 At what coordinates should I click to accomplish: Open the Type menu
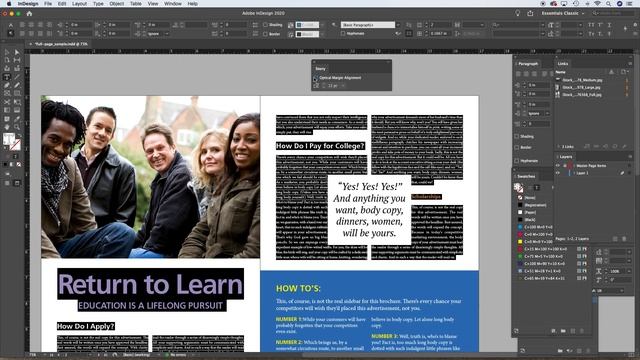[x=98, y=4]
